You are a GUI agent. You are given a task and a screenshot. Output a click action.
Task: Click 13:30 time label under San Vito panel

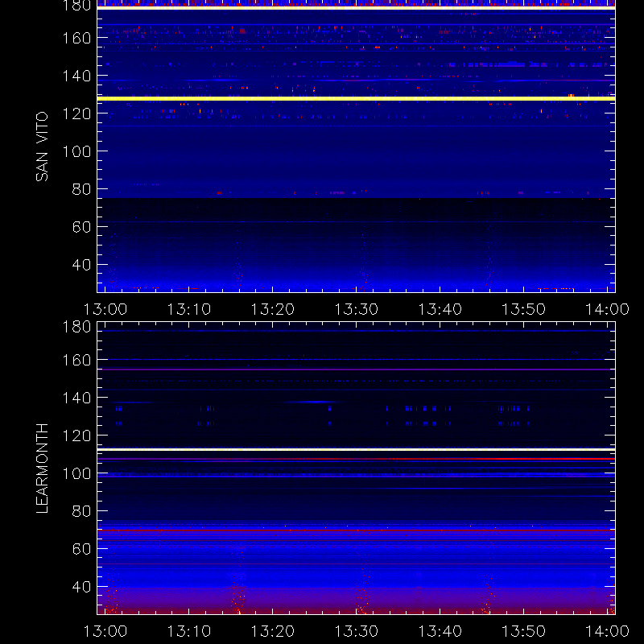356,309
